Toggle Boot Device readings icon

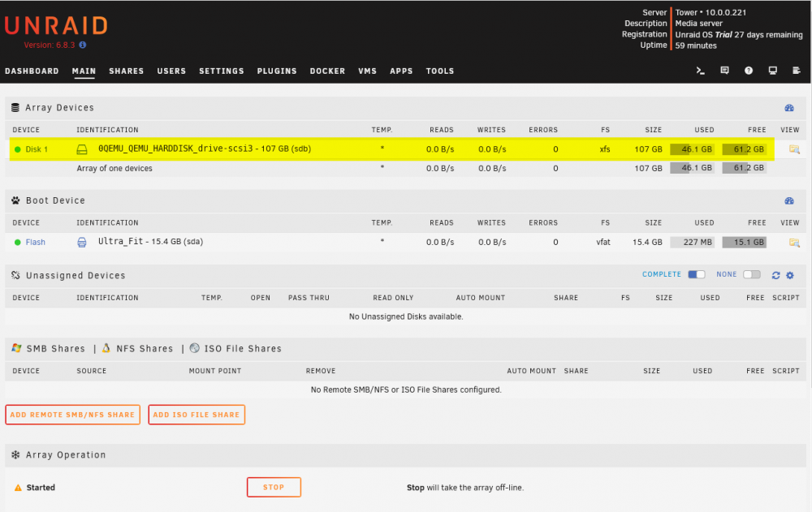[788, 201]
